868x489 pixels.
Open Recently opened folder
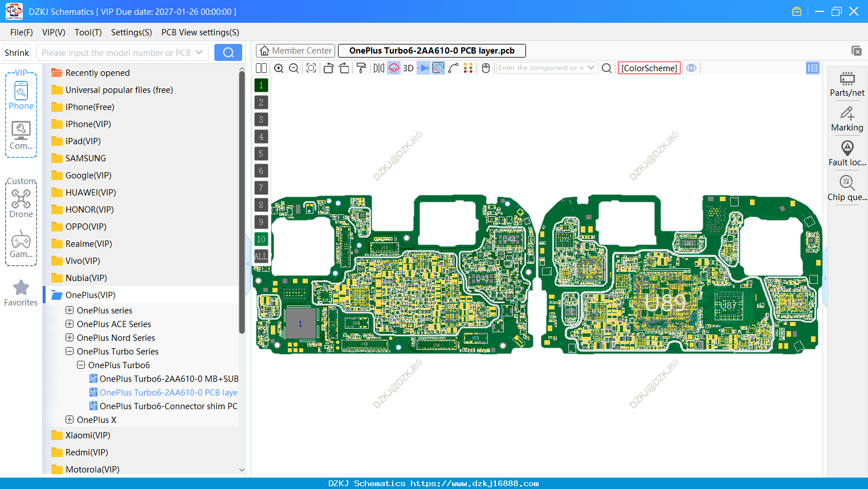[x=97, y=73]
